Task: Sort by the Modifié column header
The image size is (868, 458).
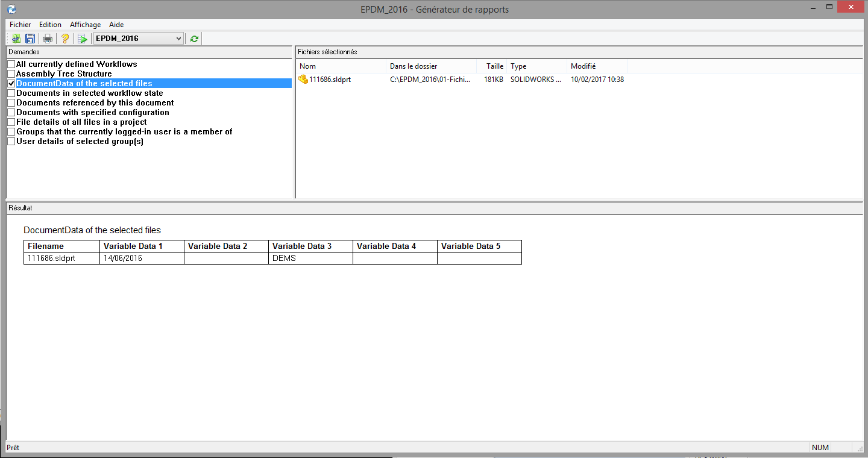Action: click(x=597, y=66)
